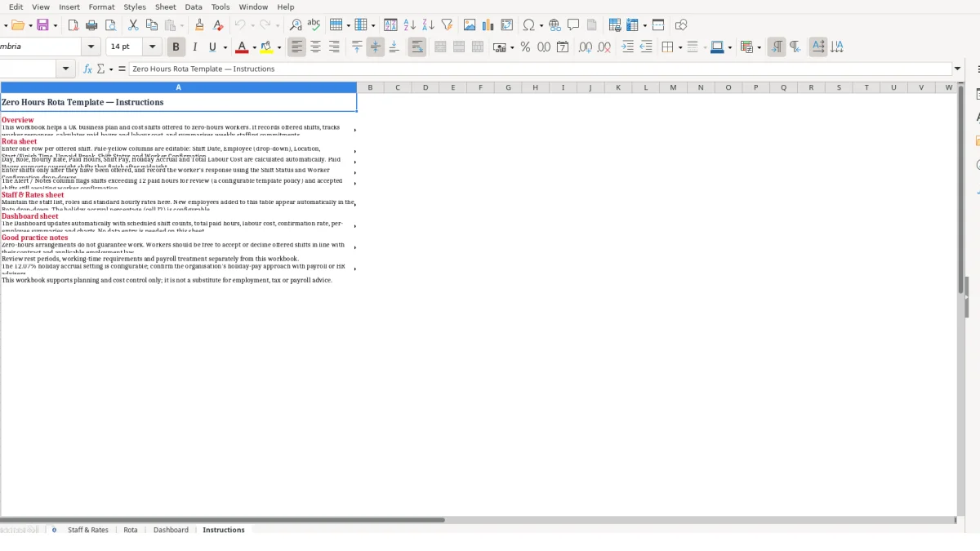Insert a comment
Viewport: 980px width, 551px height.
pos(573,25)
